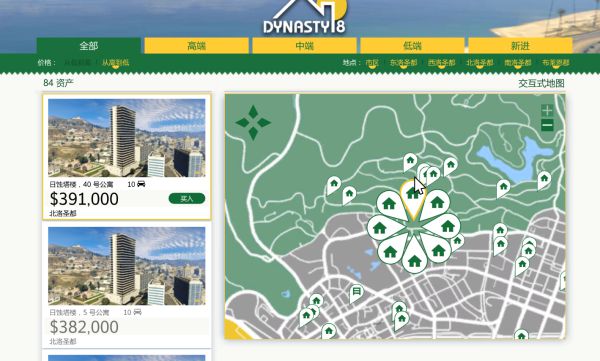
Task: Open the $382,000 apartment tower photo
Action: pyautogui.click(x=127, y=266)
